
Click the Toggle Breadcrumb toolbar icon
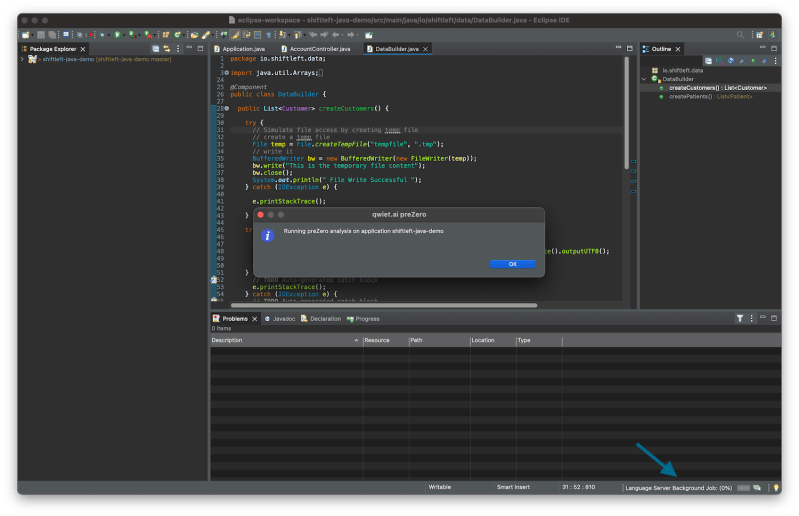click(223, 35)
